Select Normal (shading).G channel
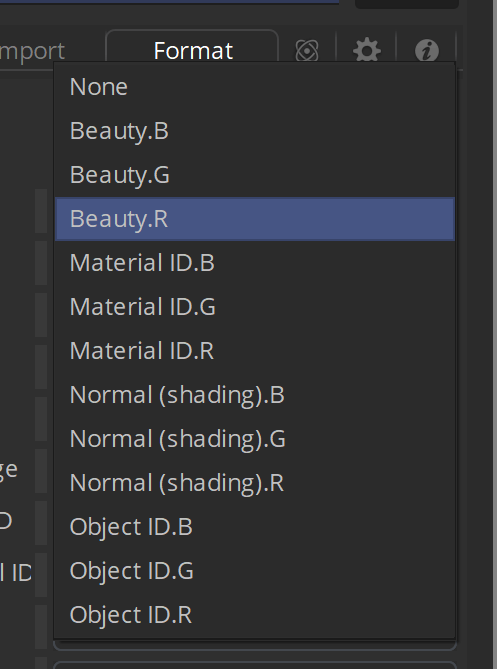This screenshot has height=669, width=497. tap(255, 439)
